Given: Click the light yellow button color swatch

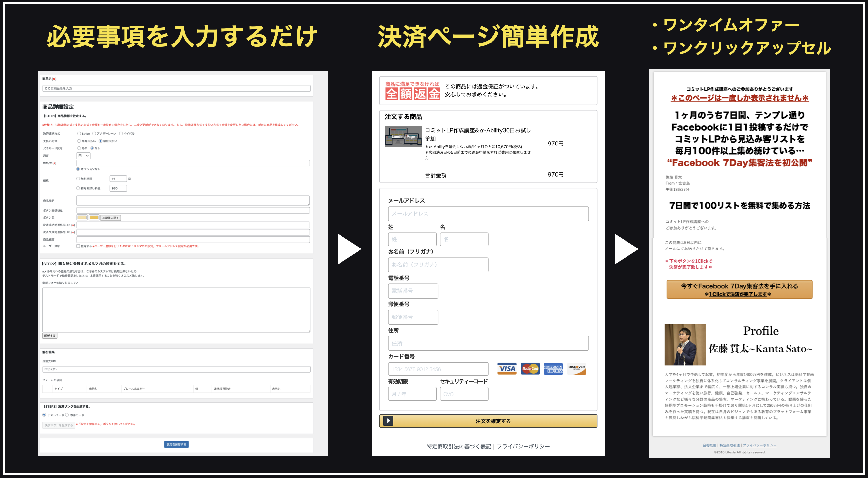Looking at the screenshot, I should [x=82, y=217].
